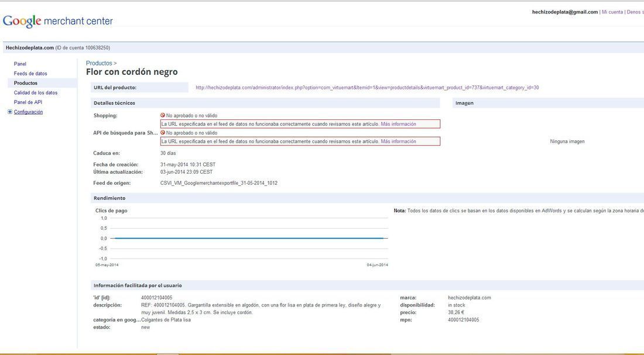644x355 pixels.
Task: Click the Google merchant center logo
Action: 57,21
